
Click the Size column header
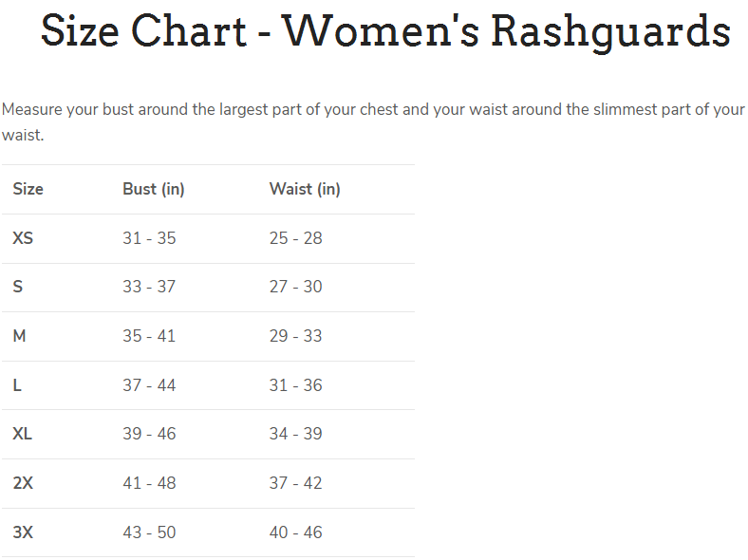(28, 189)
